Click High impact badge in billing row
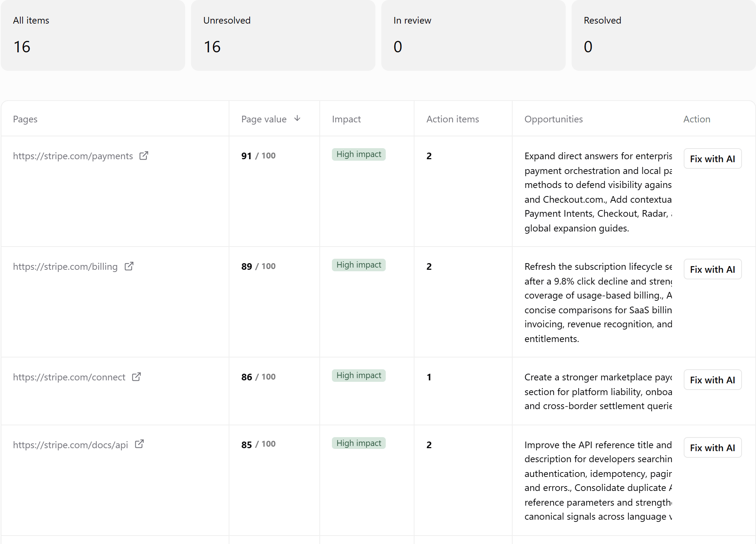This screenshot has height=544, width=756. point(359,265)
